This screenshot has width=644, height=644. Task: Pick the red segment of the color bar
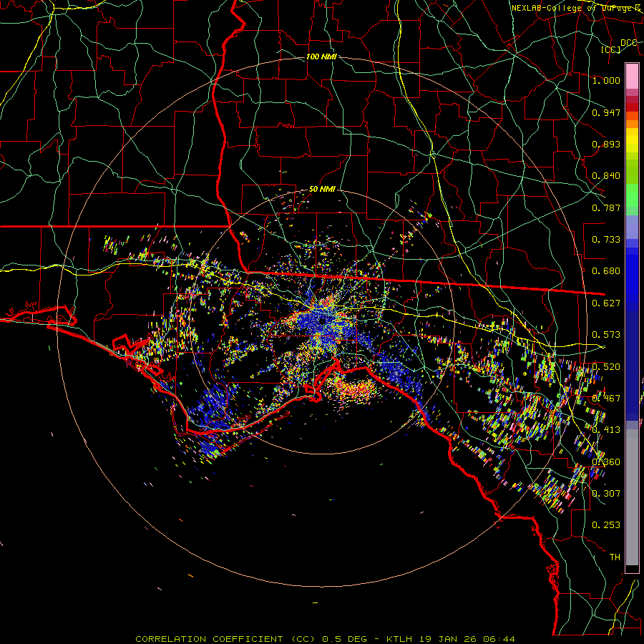pos(632,107)
